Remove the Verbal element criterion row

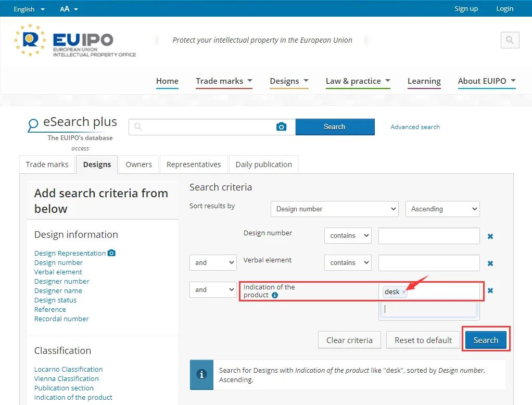[490, 263]
